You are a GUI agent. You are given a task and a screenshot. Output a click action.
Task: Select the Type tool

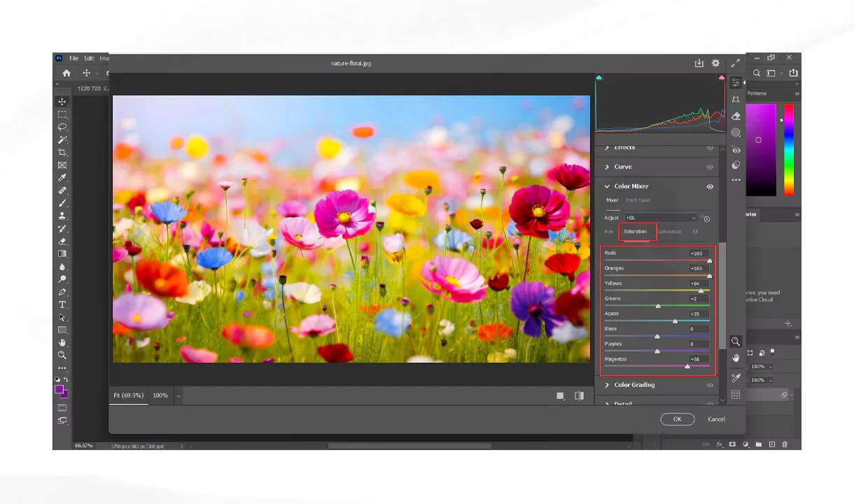[x=62, y=304]
